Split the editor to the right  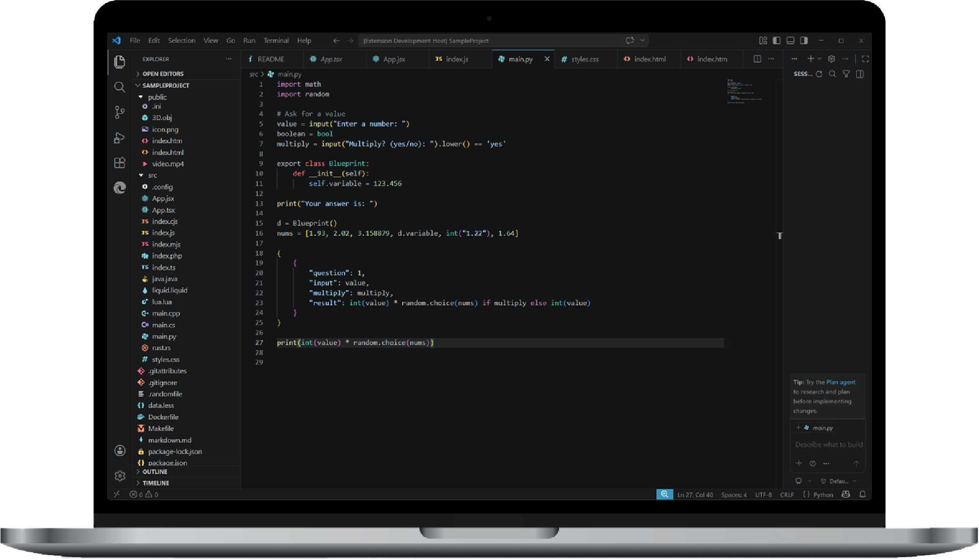pos(757,59)
